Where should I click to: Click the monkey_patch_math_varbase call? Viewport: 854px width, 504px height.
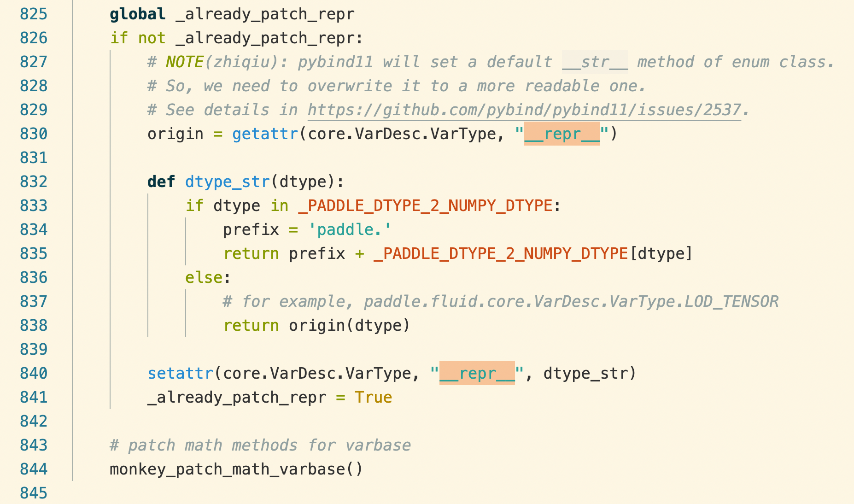coord(228,469)
